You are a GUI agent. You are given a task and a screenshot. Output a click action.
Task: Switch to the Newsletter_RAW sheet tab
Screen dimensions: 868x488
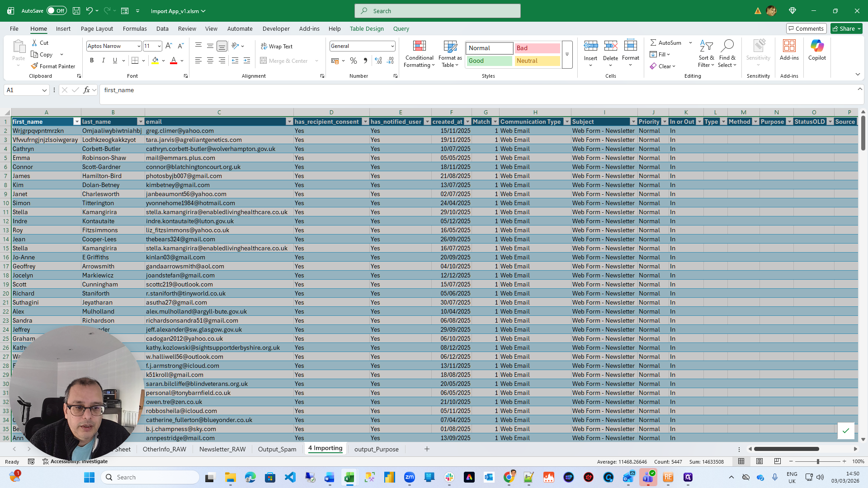coord(222,449)
